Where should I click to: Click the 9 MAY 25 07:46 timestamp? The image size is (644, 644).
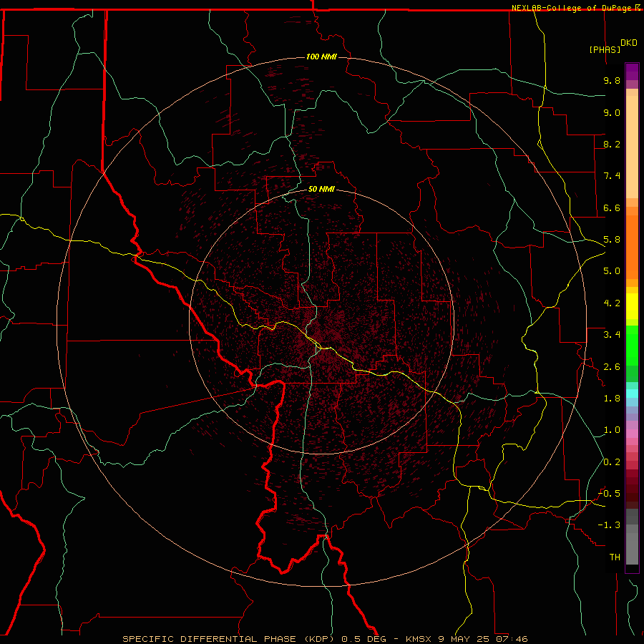coord(483,639)
